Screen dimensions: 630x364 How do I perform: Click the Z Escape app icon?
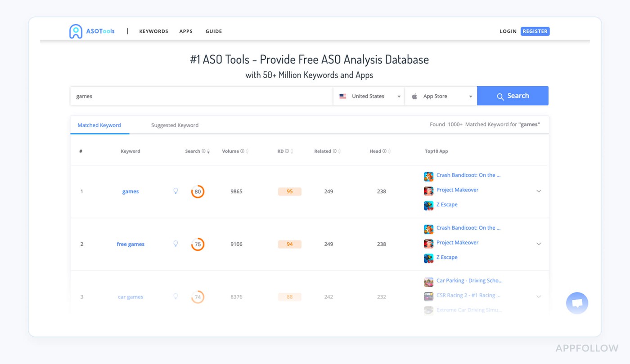click(428, 205)
